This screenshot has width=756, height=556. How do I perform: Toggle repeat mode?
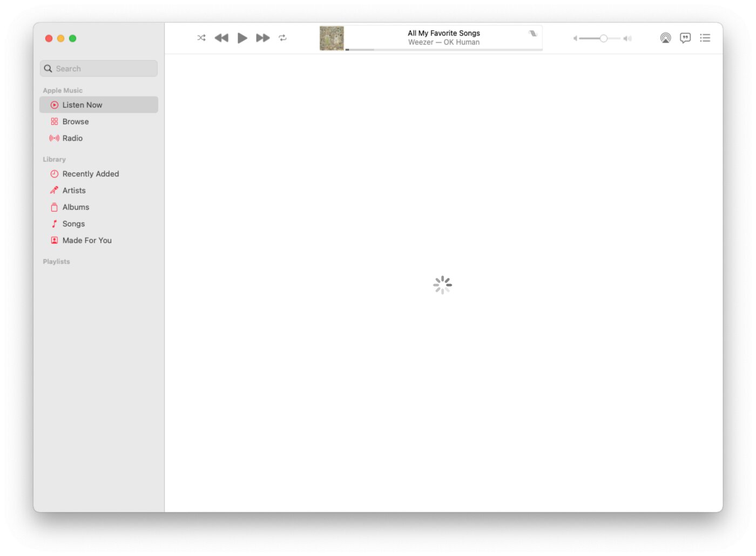tap(282, 38)
